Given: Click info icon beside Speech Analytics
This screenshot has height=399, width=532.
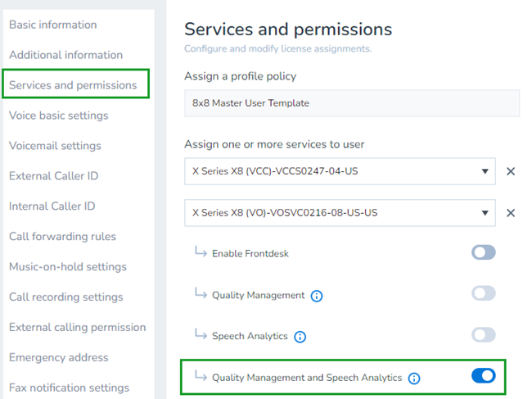Looking at the screenshot, I should tap(300, 337).
